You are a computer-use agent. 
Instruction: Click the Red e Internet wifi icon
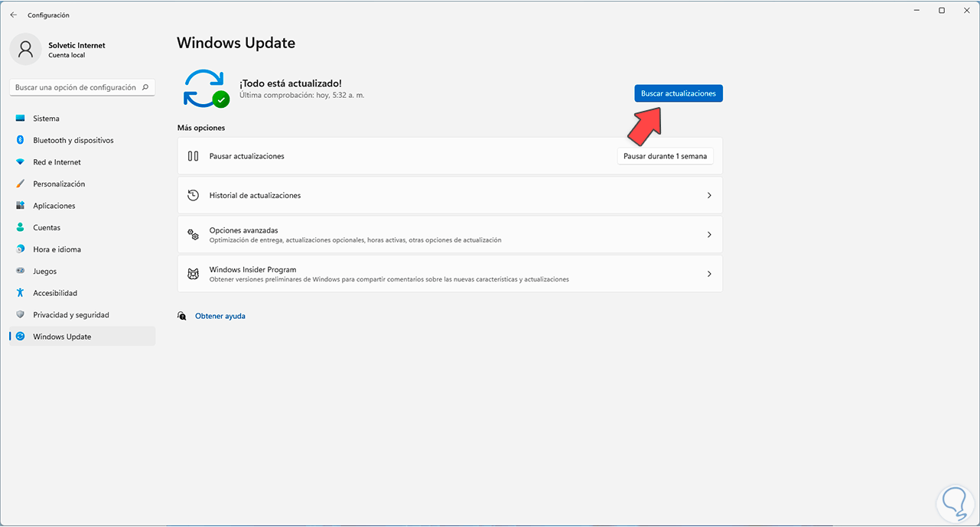coord(20,162)
